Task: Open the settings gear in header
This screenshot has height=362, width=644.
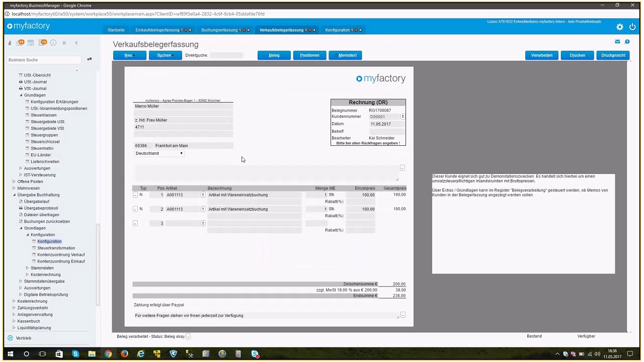Action: (620, 27)
